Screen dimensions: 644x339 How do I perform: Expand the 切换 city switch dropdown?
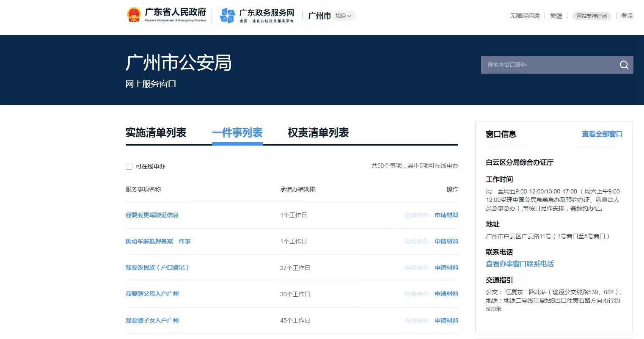click(344, 16)
